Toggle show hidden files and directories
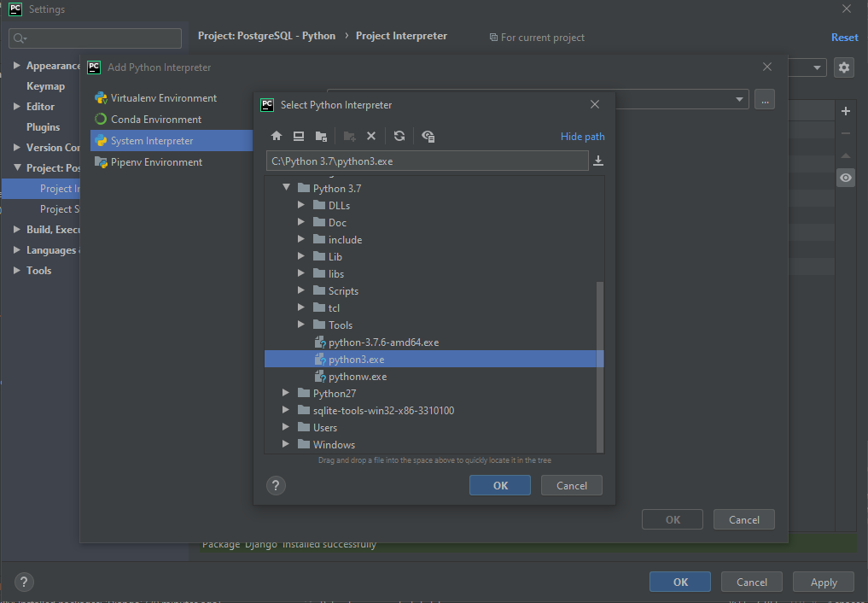 tap(428, 136)
